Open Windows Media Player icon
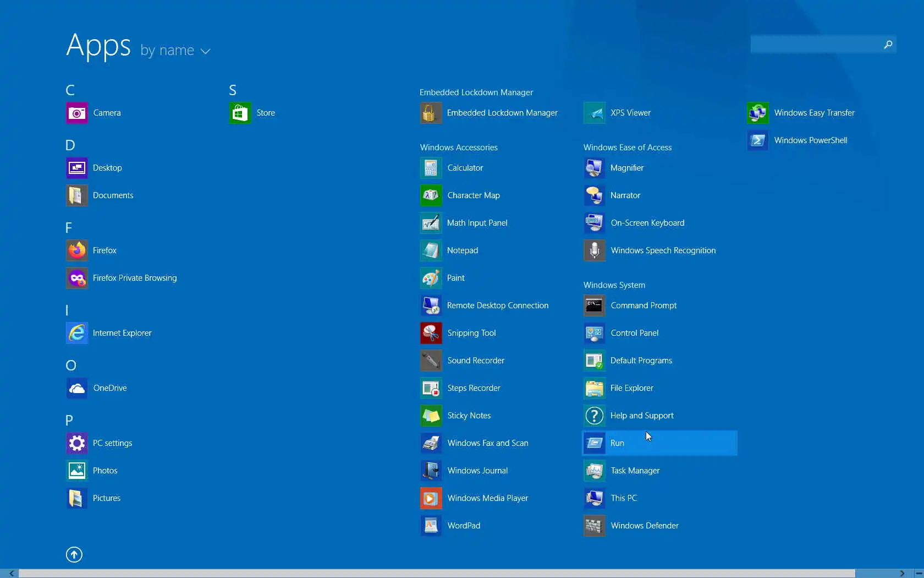This screenshot has width=924, height=578. 431,498
